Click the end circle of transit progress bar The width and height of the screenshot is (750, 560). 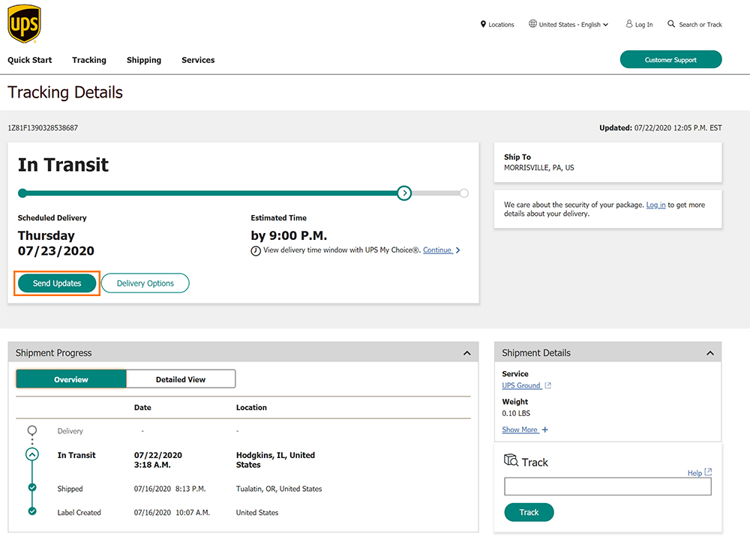point(464,193)
